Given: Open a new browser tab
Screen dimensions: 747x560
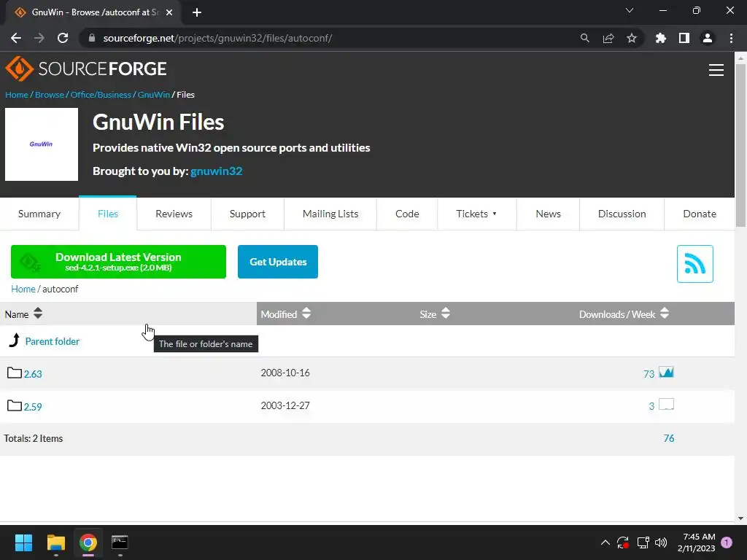Looking at the screenshot, I should point(197,12).
